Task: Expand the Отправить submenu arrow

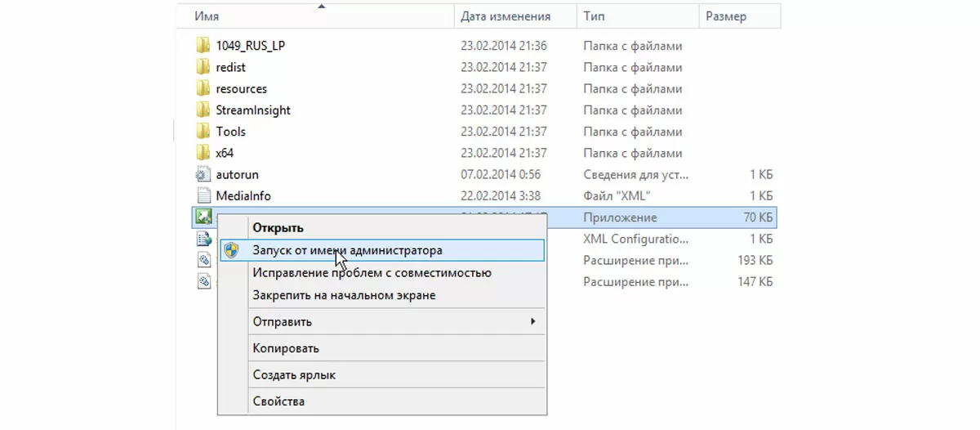Action: 533,321
